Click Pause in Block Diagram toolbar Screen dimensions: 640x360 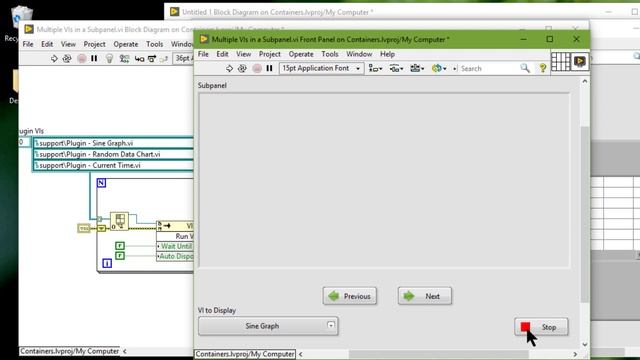click(94, 59)
